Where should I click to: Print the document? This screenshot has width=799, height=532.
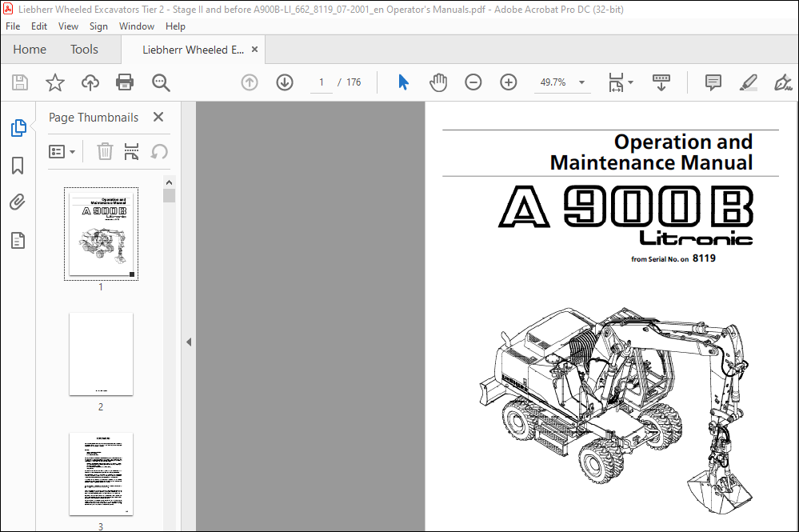[125, 82]
